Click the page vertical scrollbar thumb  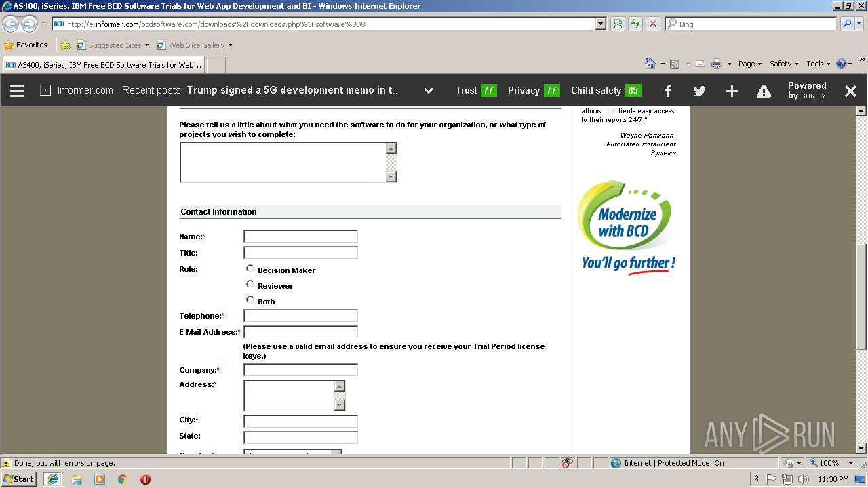coord(861,297)
